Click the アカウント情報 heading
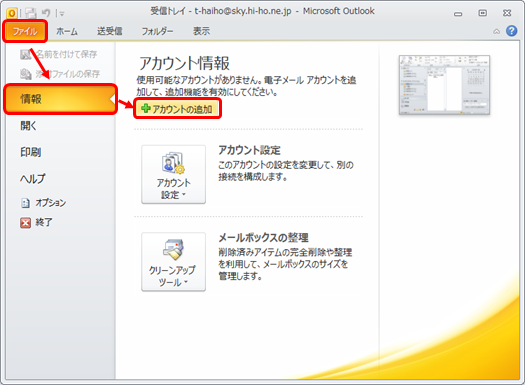Viewport: 525px width, 385px height. pyautogui.click(x=184, y=63)
